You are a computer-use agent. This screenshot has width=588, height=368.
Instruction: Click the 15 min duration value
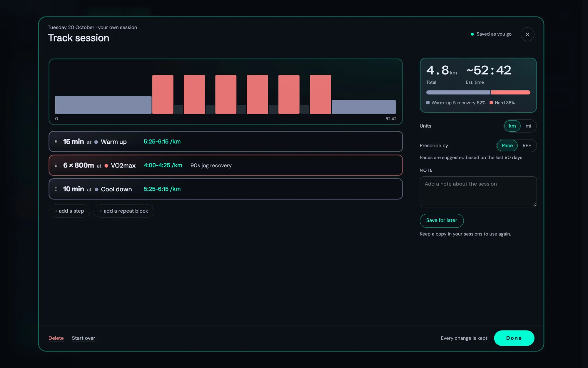pyautogui.click(x=73, y=142)
